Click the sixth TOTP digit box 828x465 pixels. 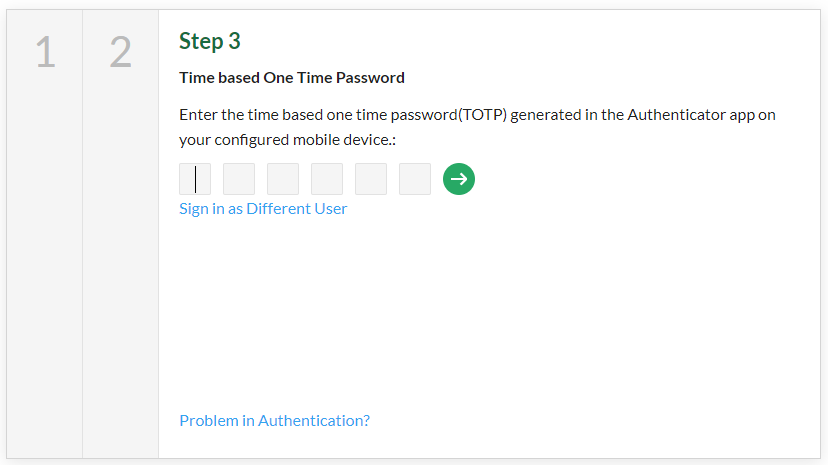[x=415, y=179]
